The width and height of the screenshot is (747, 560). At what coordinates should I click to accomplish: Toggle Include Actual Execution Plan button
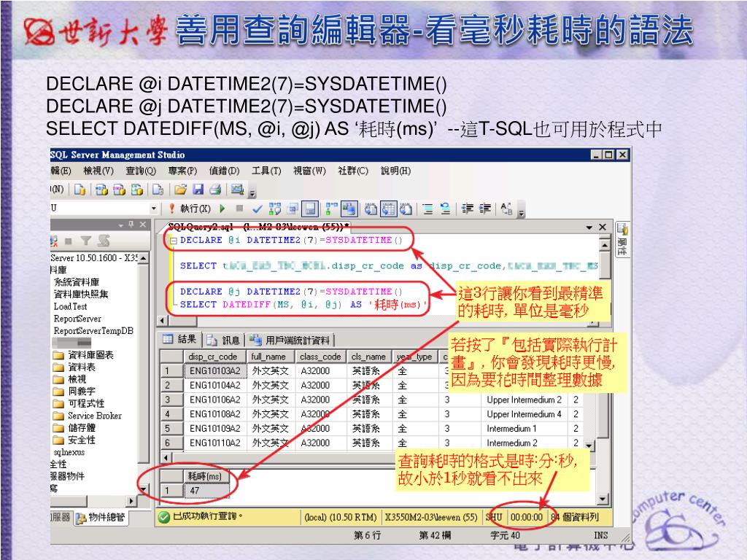[x=331, y=209]
